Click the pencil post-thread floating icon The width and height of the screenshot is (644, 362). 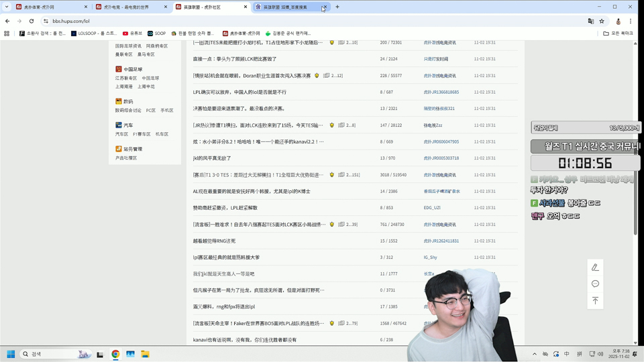pyautogui.click(x=595, y=267)
